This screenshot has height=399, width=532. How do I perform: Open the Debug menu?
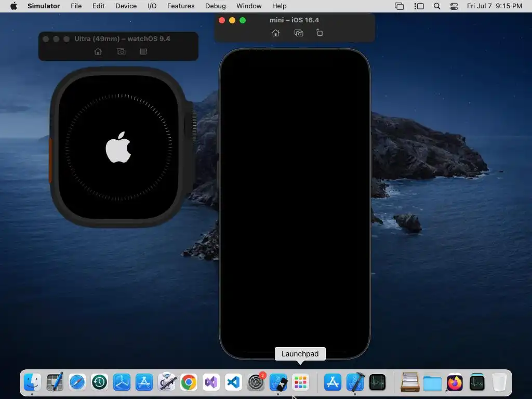click(216, 6)
